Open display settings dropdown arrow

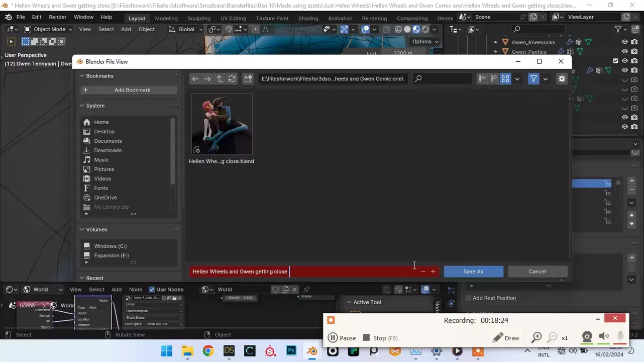coord(517,79)
